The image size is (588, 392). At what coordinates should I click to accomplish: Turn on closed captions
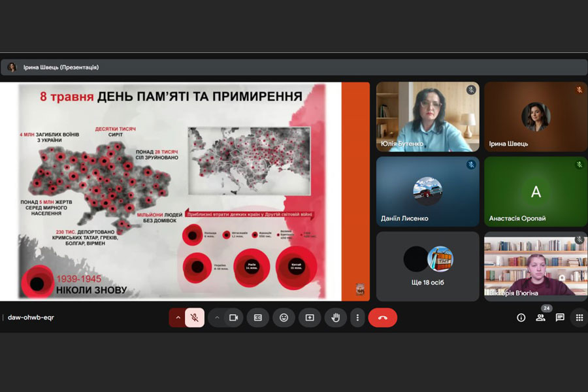258,318
